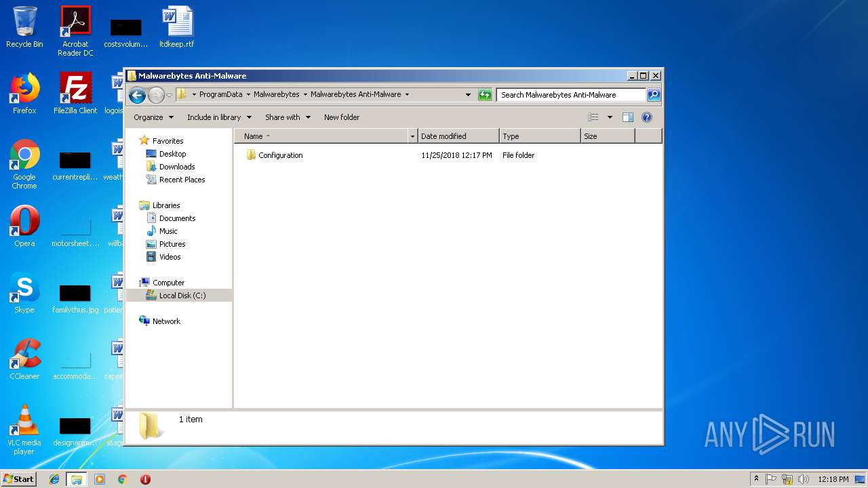
Task: Open the Opera browser shortcut
Action: click(24, 226)
